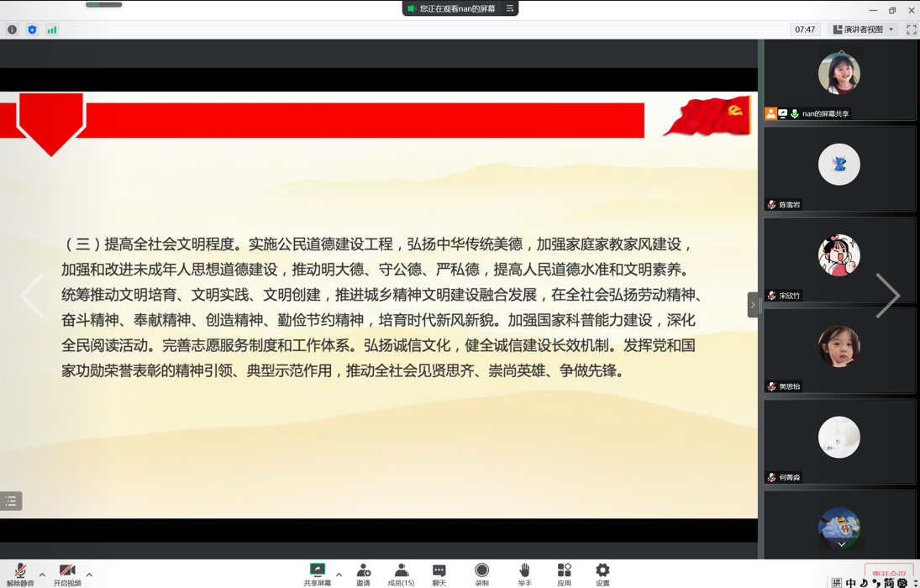Open the 演讲者视图 view dropdown
The height and width of the screenshot is (588, 920).
tap(863, 29)
